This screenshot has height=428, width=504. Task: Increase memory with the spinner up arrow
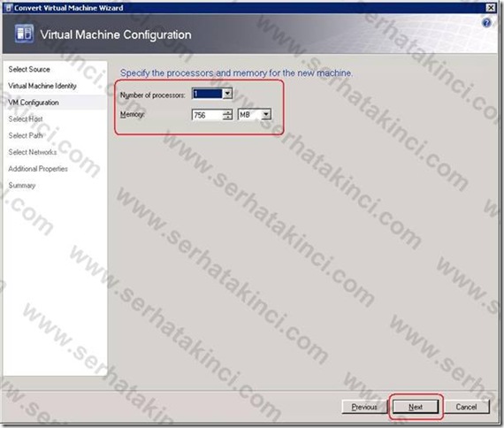pos(227,112)
